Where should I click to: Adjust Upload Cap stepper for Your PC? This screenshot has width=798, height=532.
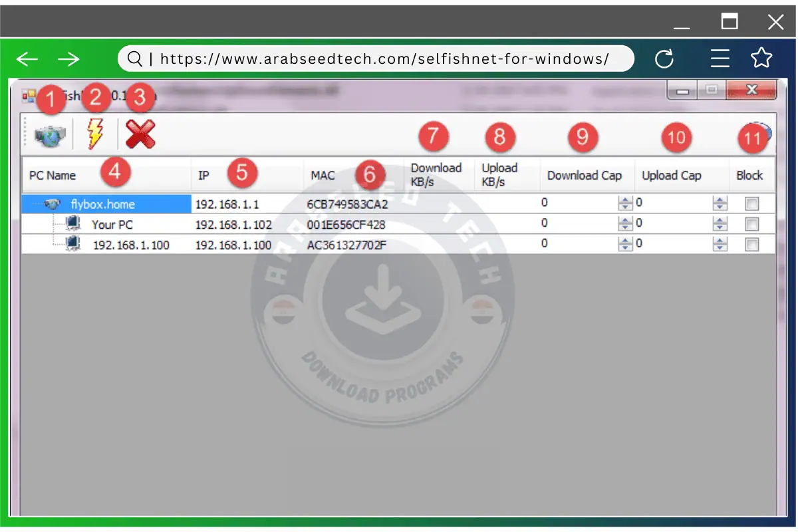point(720,224)
